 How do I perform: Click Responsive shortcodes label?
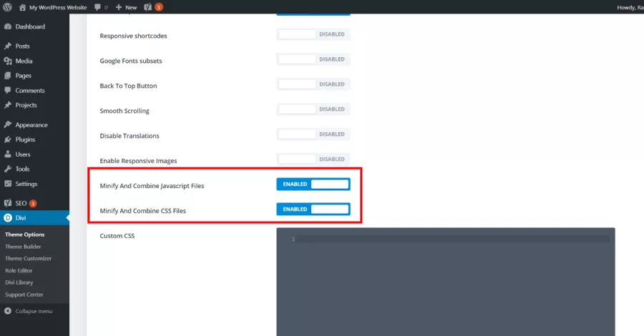[134, 36]
